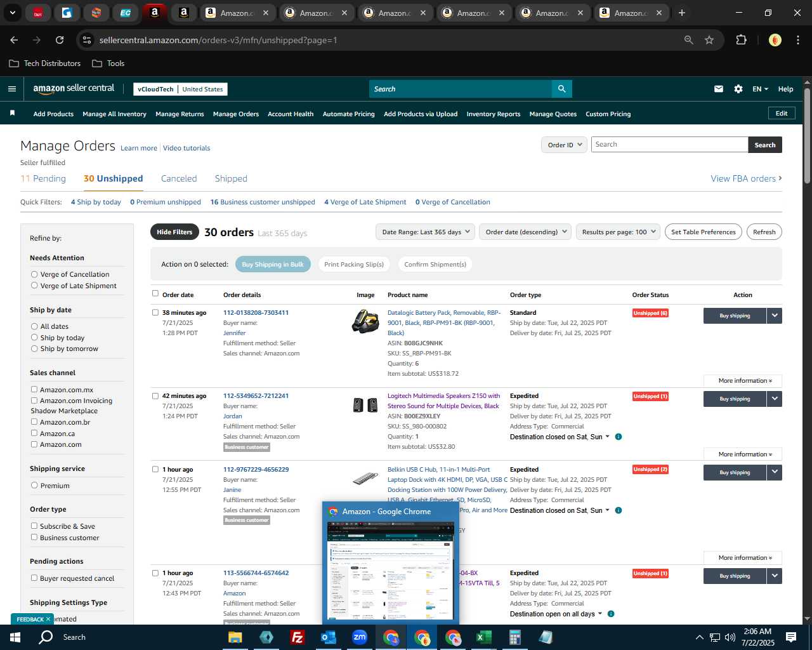The height and width of the screenshot is (650, 812).
Task: Check the Business customer order type box
Action: [x=34, y=538]
